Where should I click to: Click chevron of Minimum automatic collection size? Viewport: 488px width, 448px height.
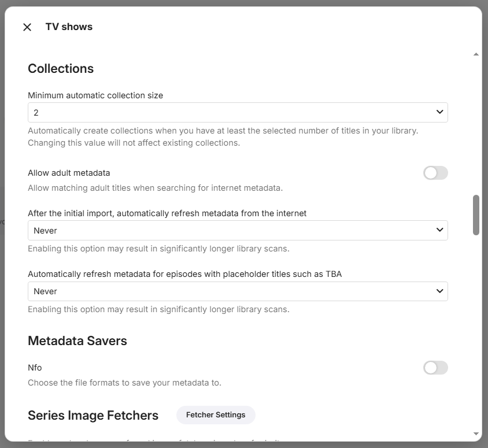tap(439, 112)
